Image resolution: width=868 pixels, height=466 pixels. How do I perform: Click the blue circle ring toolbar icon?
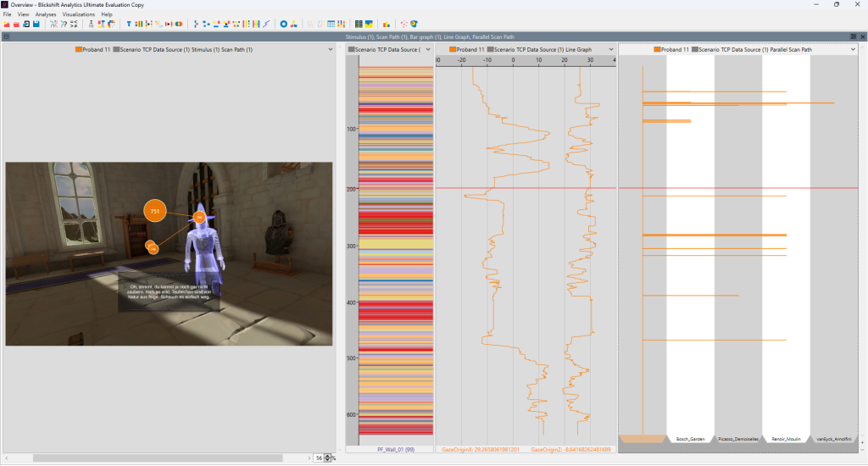click(x=284, y=24)
